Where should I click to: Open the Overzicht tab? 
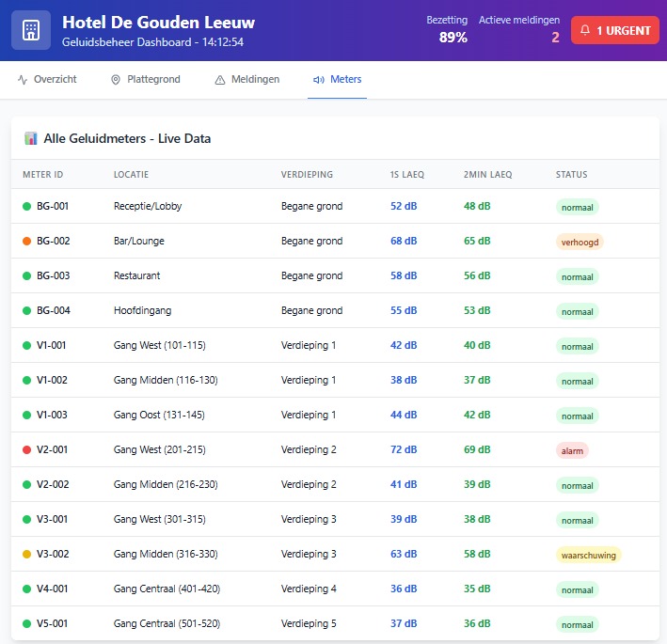coord(47,80)
